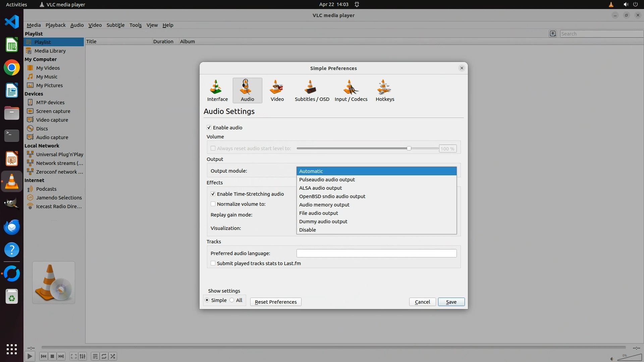Click the Reset Preferences button
This screenshot has height=362, width=644.
[275, 302]
